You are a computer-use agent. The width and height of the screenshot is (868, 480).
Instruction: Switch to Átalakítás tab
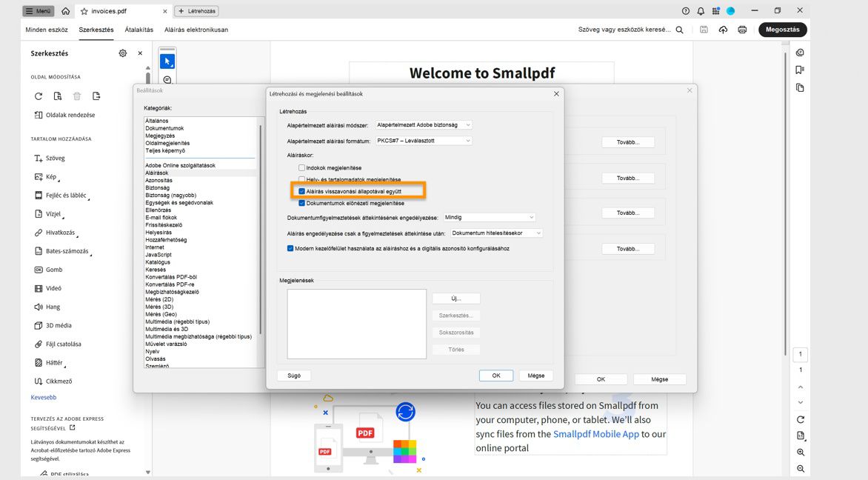click(139, 30)
